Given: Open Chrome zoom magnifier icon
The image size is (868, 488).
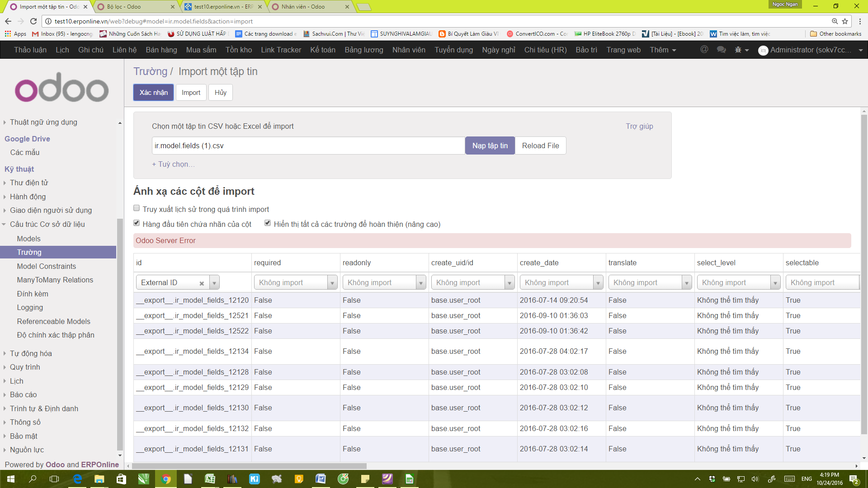Looking at the screenshot, I should point(835,21).
